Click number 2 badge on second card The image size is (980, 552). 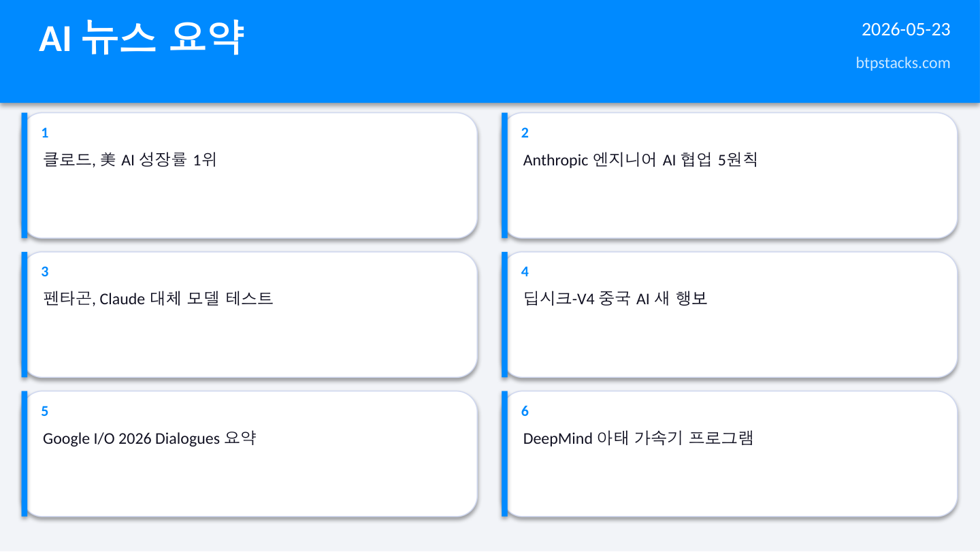tap(525, 133)
